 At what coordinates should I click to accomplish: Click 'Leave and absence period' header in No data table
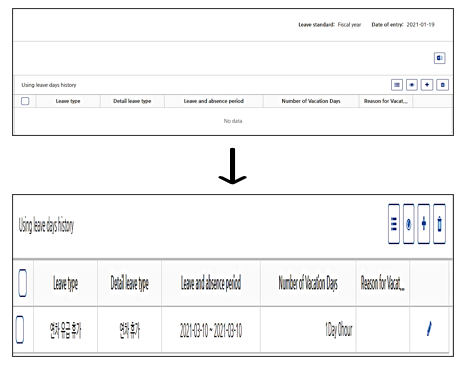[214, 101]
